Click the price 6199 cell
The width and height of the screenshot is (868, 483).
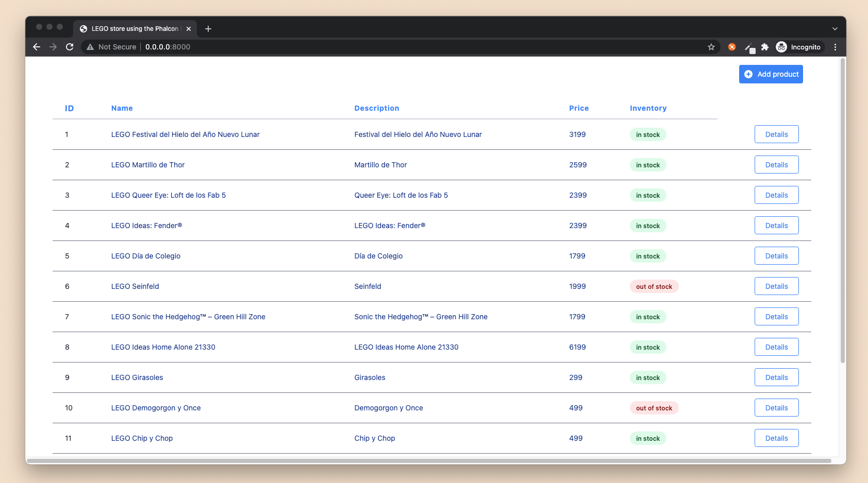click(577, 347)
